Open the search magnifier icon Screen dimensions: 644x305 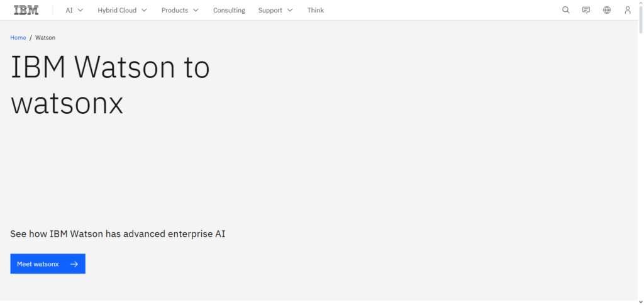(565, 10)
